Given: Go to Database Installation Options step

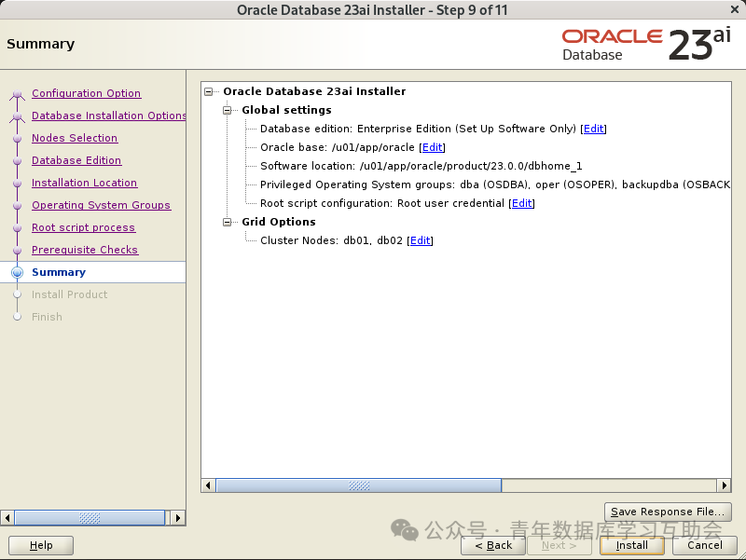Looking at the screenshot, I should (x=109, y=116).
